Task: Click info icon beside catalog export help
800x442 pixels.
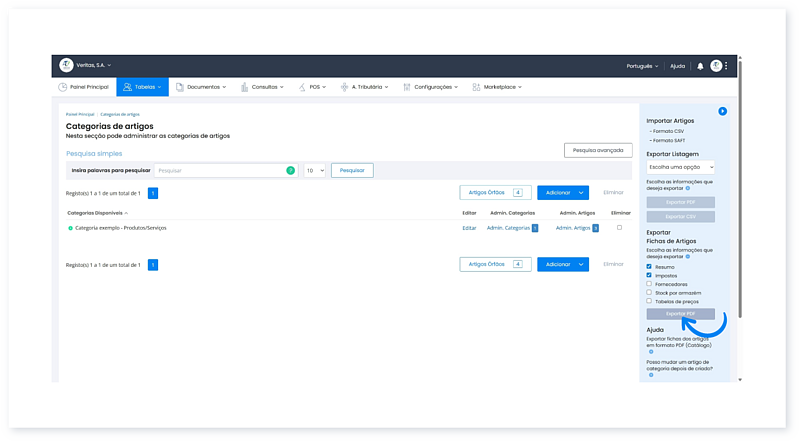Action: pos(650,351)
